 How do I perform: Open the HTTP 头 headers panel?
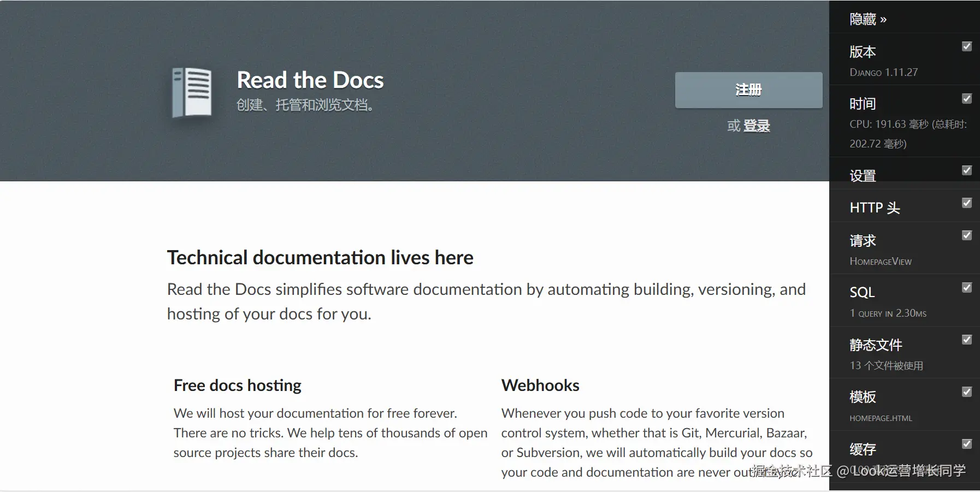tap(875, 208)
